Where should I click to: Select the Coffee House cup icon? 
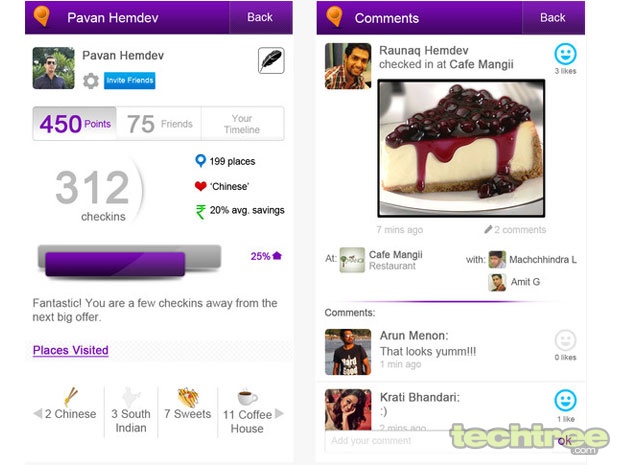[x=247, y=397]
